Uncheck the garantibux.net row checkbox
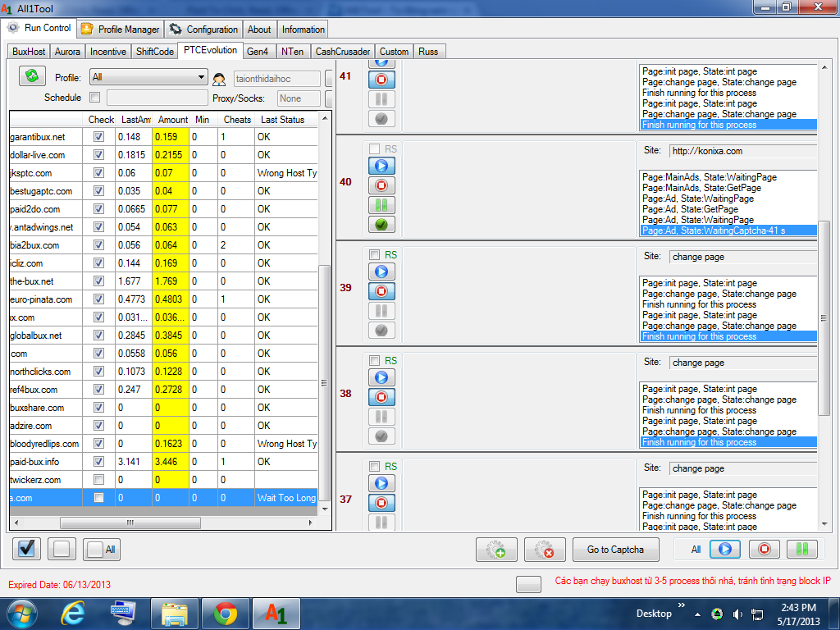 point(99,137)
